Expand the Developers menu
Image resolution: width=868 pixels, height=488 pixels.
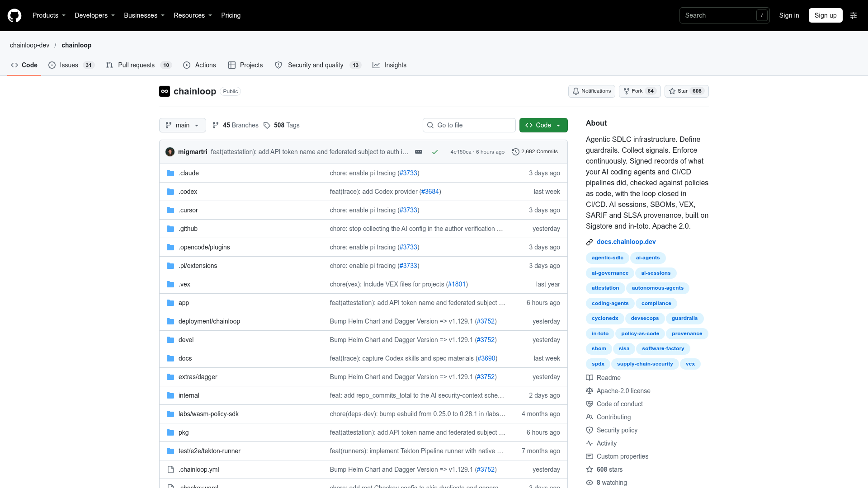click(94, 15)
